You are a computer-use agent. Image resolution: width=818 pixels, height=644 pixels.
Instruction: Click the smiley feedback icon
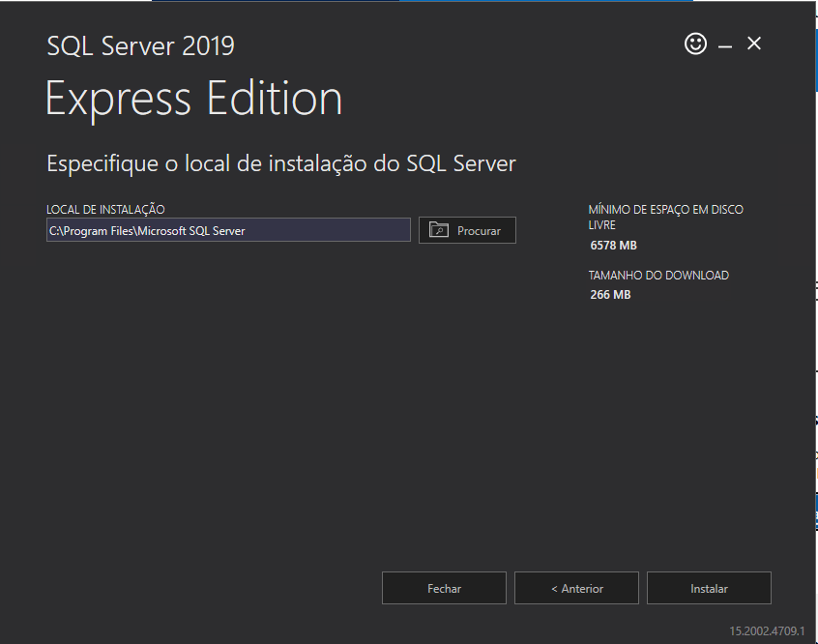tap(695, 44)
